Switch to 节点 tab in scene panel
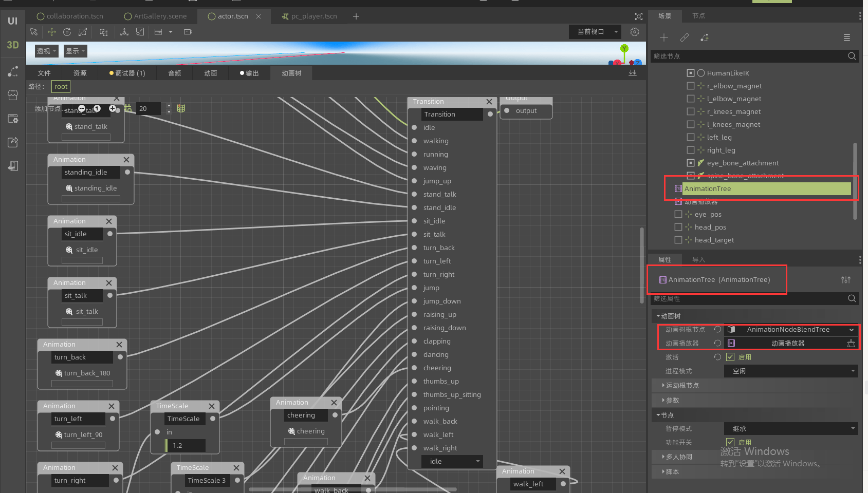Screen dimensions: 868x493 pyautogui.click(x=698, y=16)
